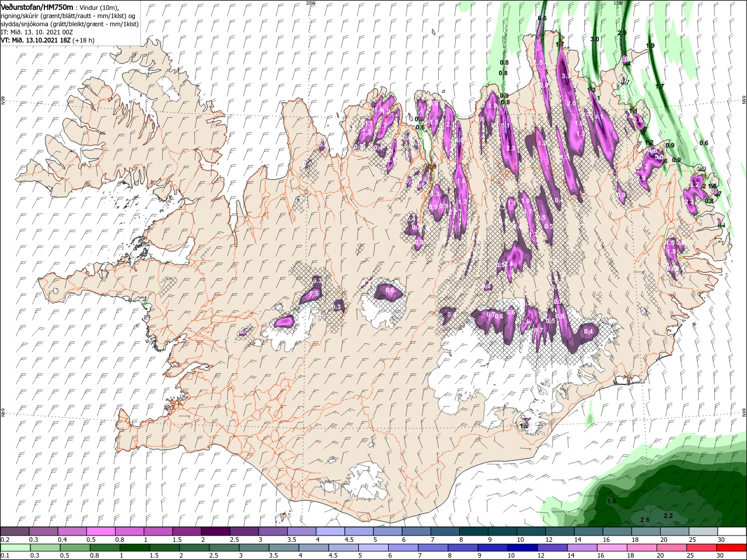This screenshot has height=560, width=747.
Task: Pick the upper snow scale swatch labelled 18
Action: pos(645,531)
